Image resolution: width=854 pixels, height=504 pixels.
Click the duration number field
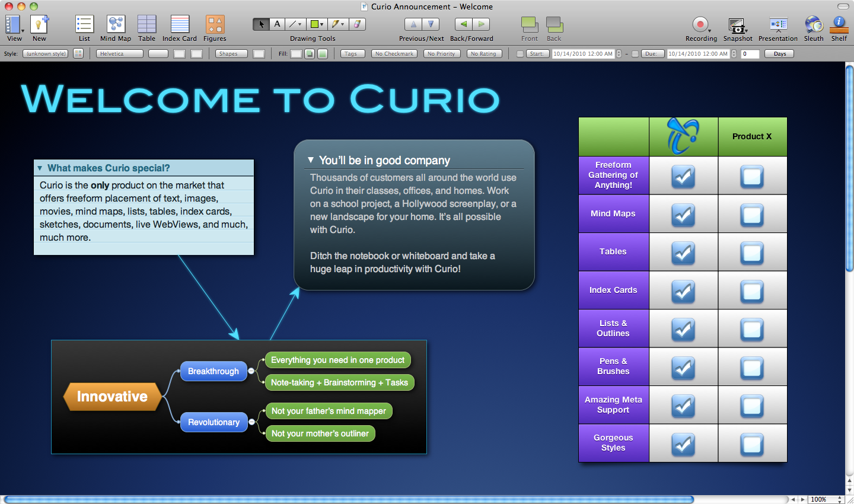click(x=750, y=53)
